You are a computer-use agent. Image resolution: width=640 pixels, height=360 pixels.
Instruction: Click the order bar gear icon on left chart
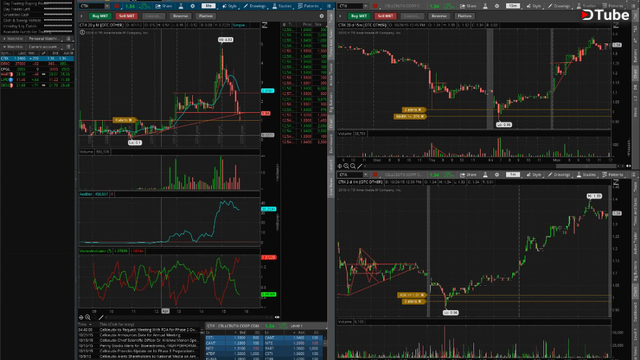[322, 16]
